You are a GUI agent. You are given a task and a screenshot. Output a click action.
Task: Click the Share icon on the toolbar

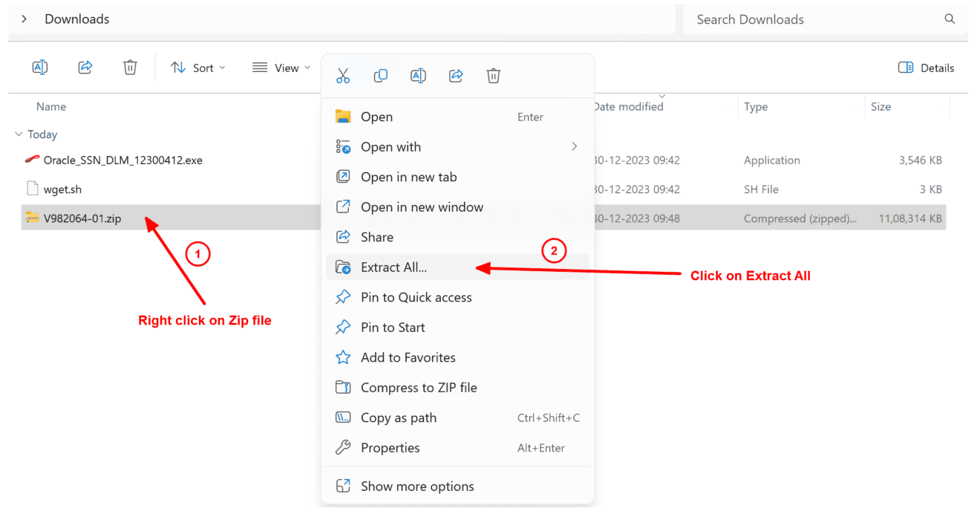(85, 67)
